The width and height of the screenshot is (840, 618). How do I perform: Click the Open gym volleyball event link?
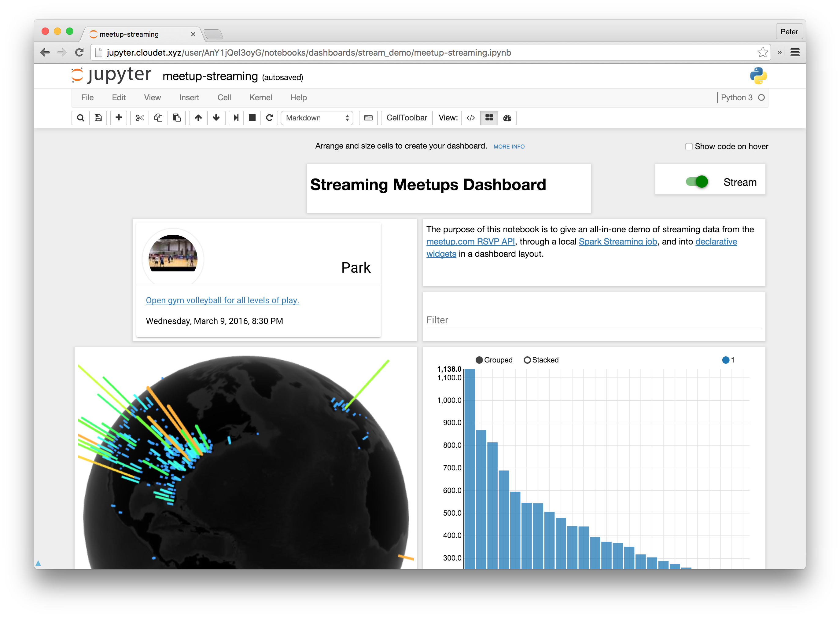pyautogui.click(x=222, y=300)
